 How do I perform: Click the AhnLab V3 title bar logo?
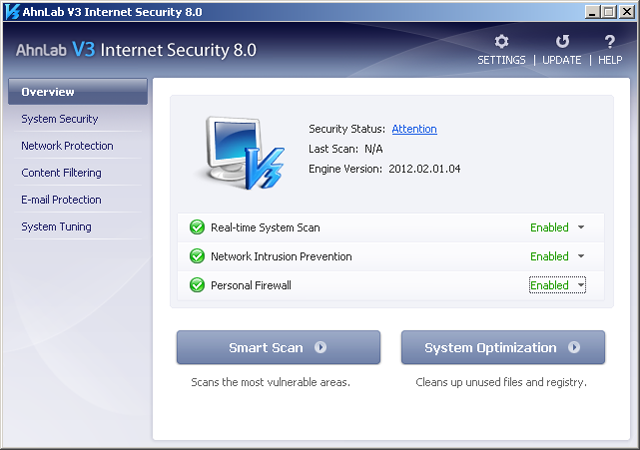(x=11, y=11)
